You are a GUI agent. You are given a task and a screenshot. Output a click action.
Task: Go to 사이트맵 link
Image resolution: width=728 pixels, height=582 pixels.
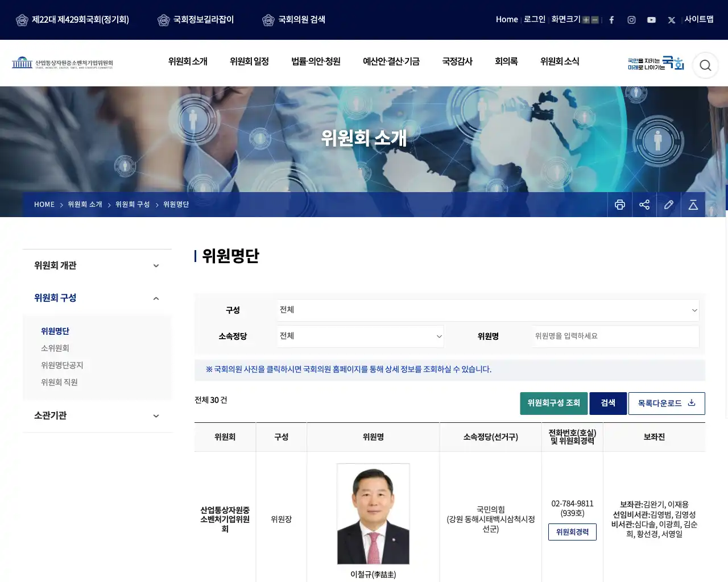(699, 19)
